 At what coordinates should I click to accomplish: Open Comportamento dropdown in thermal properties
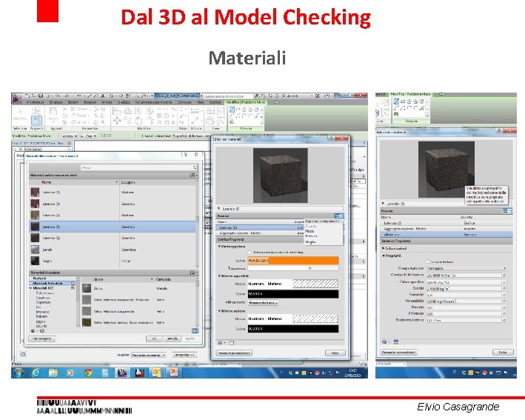click(x=466, y=268)
